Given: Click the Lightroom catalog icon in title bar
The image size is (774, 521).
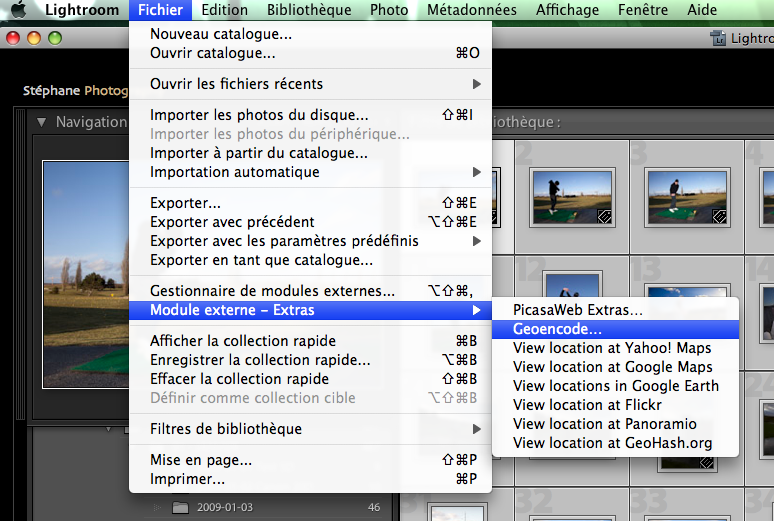Looking at the screenshot, I should (x=718, y=38).
